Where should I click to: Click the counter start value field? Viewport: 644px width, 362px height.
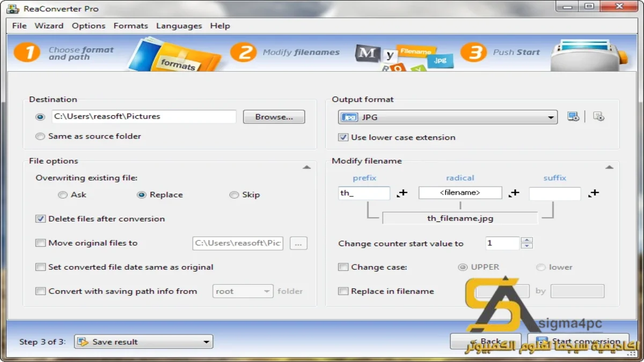[x=502, y=243]
